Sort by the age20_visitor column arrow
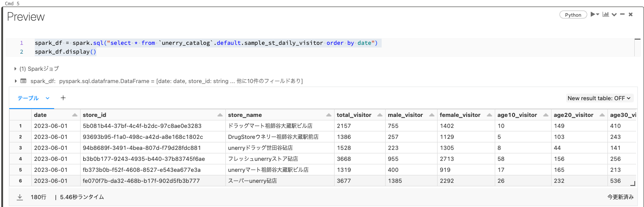The width and height of the screenshot is (644, 207). (x=601, y=115)
